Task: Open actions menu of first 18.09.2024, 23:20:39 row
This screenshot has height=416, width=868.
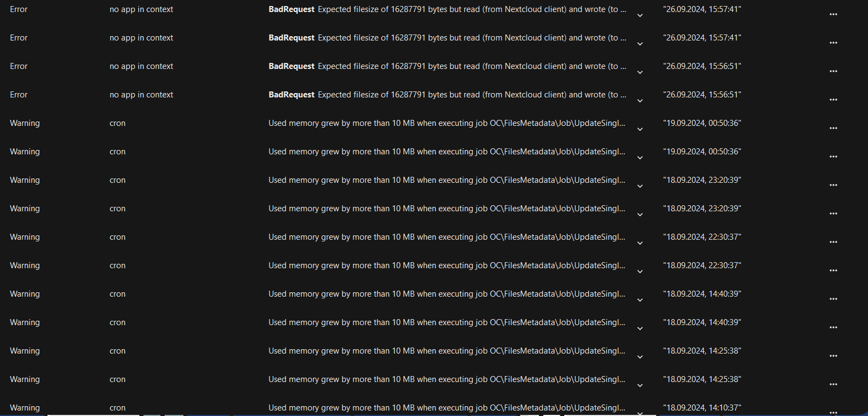Action: [x=833, y=186]
